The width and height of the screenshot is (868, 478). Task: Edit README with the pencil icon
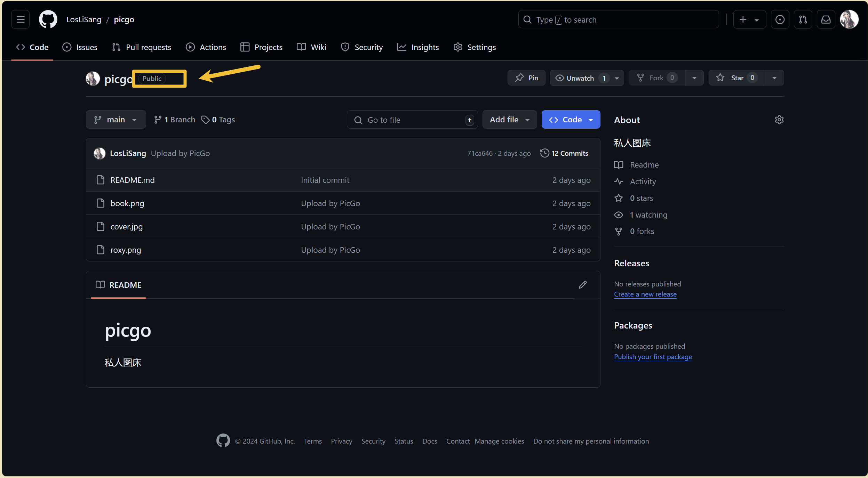click(x=583, y=285)
